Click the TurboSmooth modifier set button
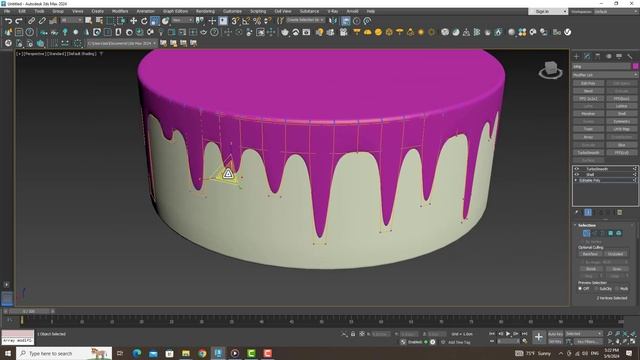Image resolution: width=640 pixels, height=360 pixels. pos(588,153)
